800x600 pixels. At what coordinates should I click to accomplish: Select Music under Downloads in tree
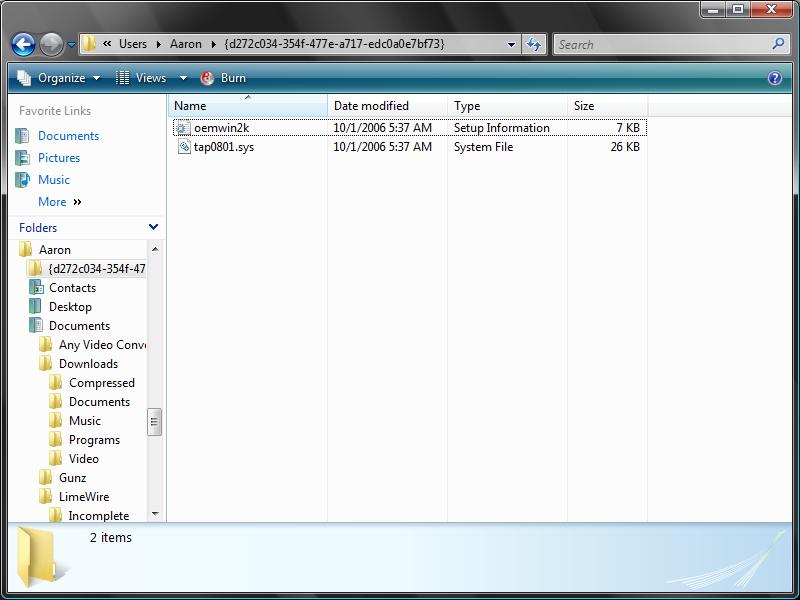point(85,420)
